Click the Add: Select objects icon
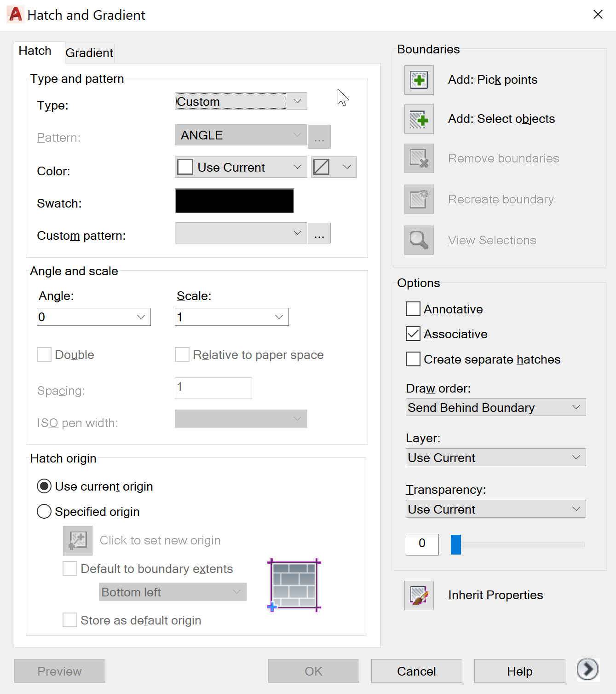Viewport: 616px width, 694px height. (419, 119)
